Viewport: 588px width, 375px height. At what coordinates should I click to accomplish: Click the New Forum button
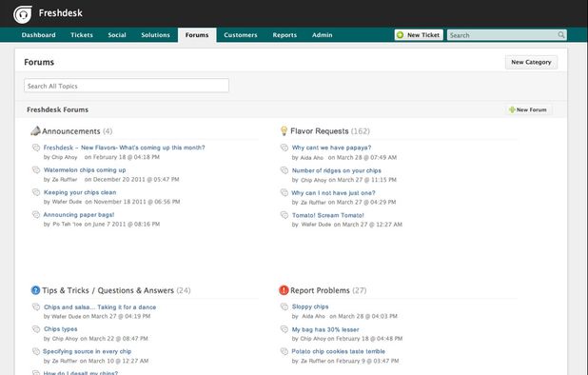coord(528,109)
